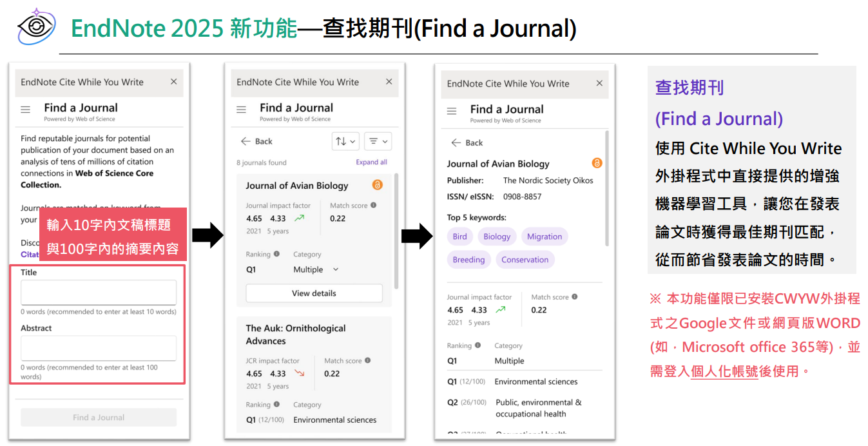Click the red downward JCR trend arrow for The Auk
This screenshot has width=868, height=446.
[299, 373]
